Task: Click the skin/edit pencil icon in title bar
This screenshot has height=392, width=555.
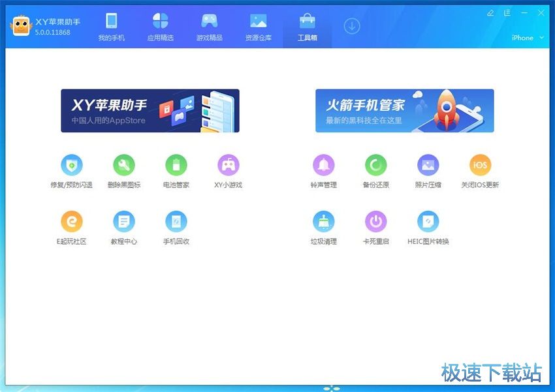Action: (x=490, y=13)
